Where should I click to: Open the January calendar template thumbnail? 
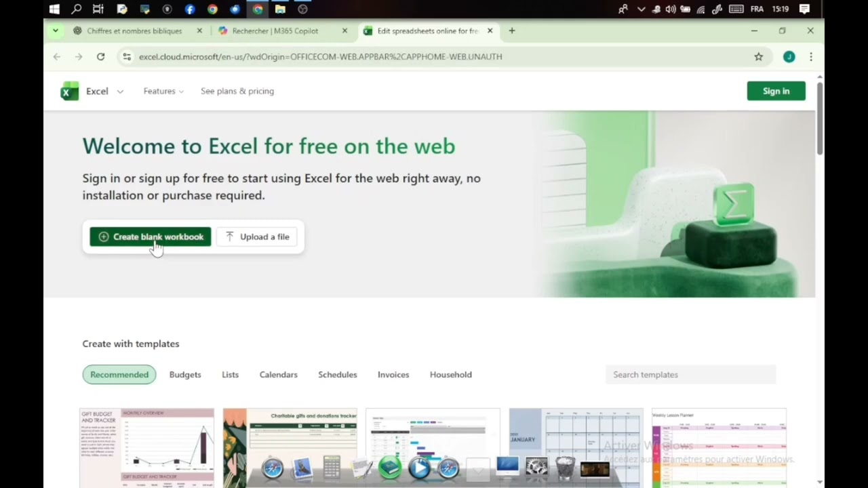click(576, 448)
